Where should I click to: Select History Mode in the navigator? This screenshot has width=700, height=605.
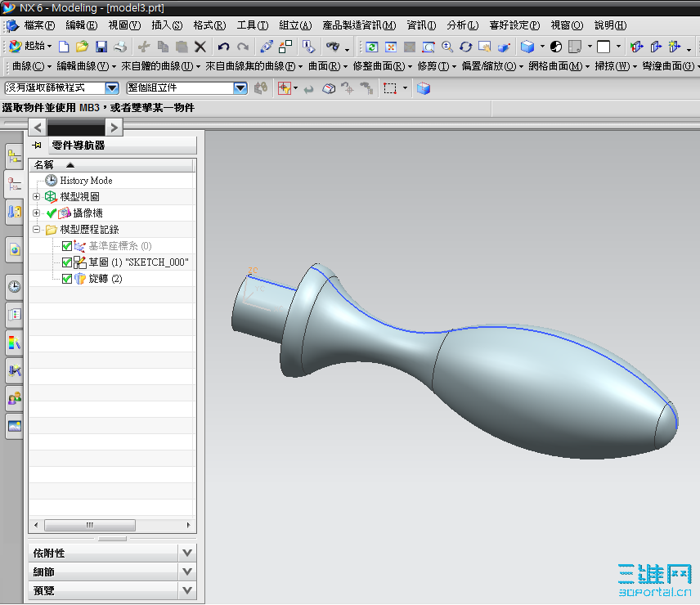pyautogui.click(x=86, y=181)
